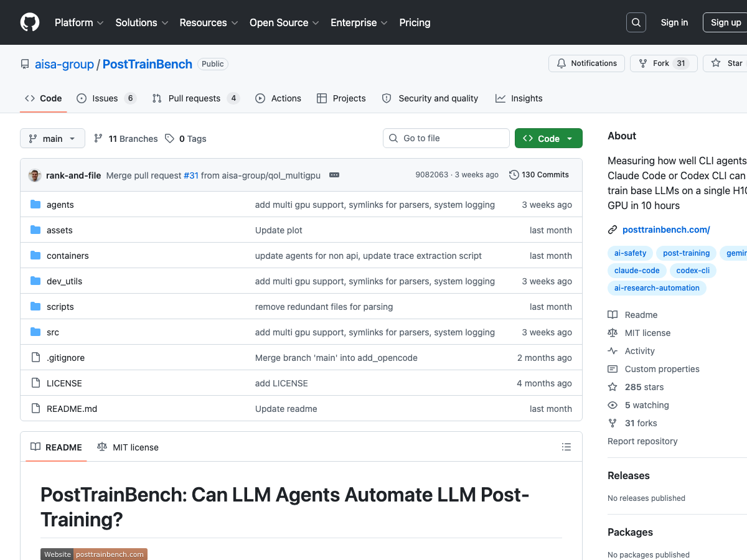Expand the commit message ellipsis
Viewport: 747px width, 560px height.
(334, 175)
